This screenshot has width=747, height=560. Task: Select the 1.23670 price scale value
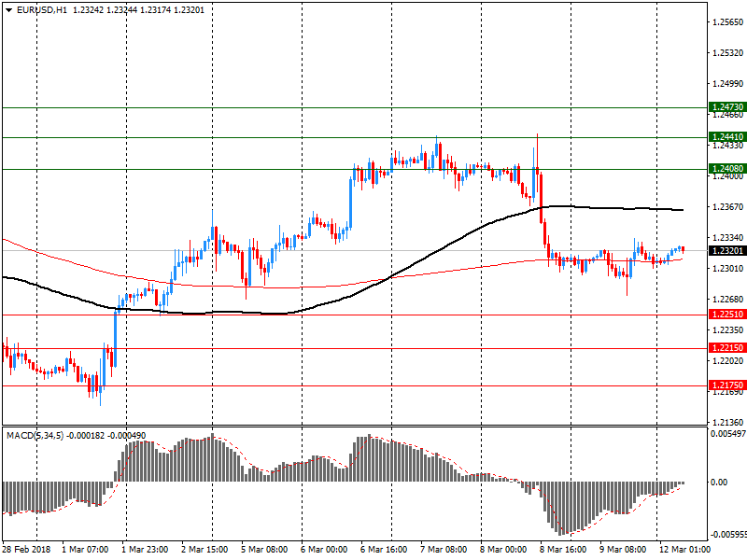click(x=728, y=206)
